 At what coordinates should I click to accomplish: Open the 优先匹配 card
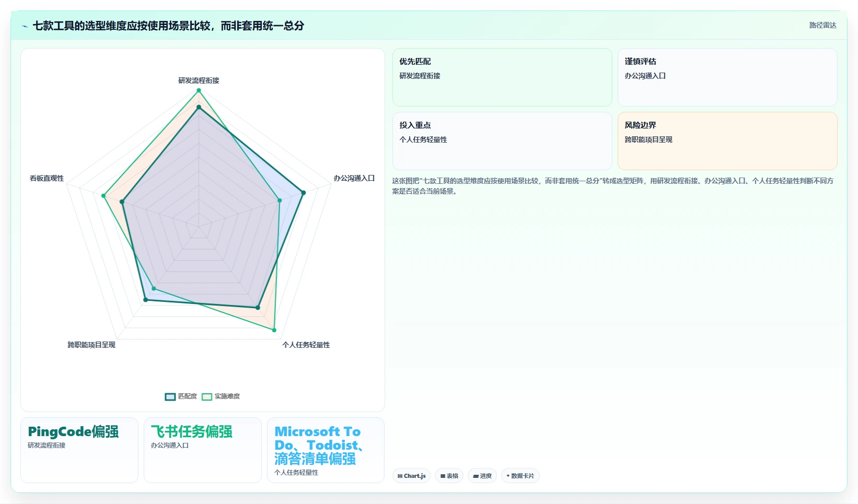point(502,77)
